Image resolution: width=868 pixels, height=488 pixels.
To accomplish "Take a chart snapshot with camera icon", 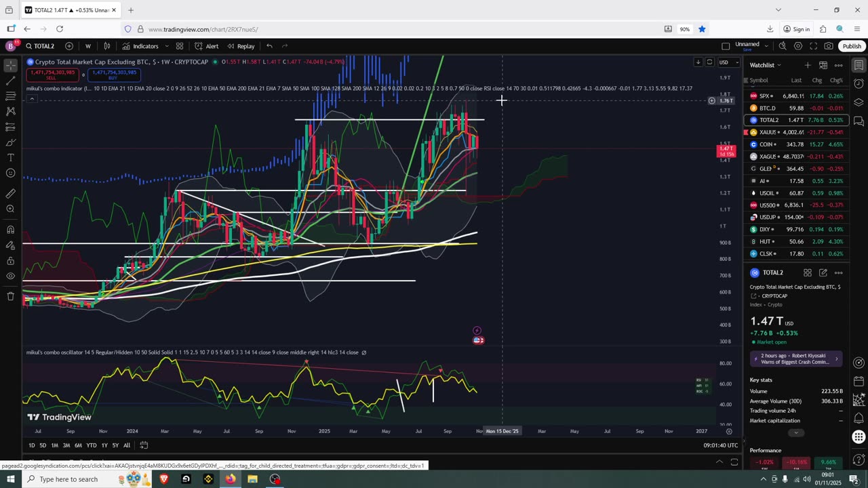I will click(x=829, y=46).
